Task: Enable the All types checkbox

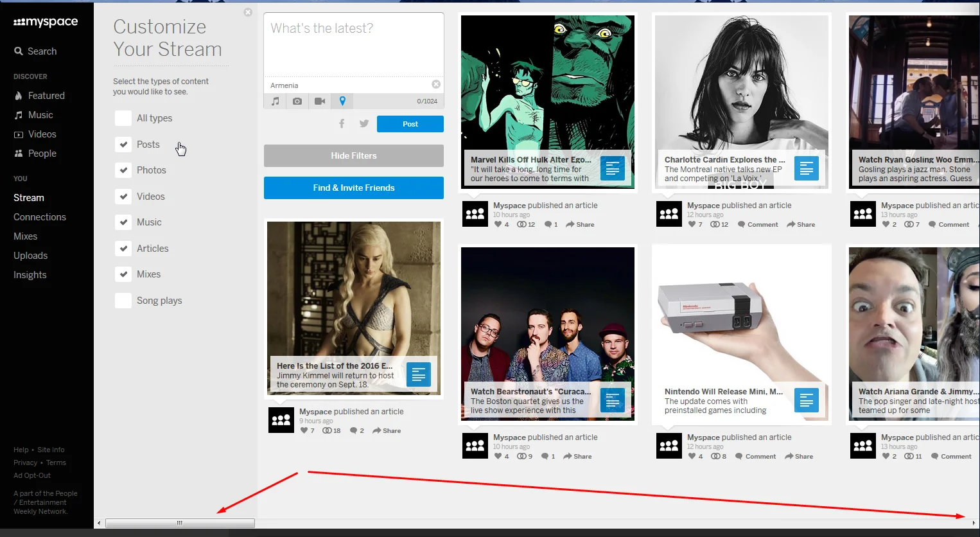Action: coord(123,118)
